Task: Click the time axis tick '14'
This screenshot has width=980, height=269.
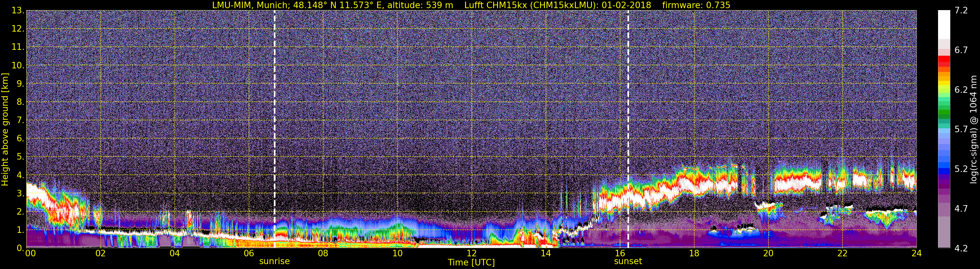Action: coord(545,253)
